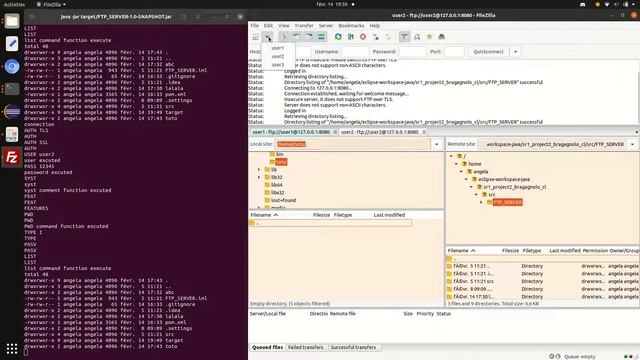Collapse the root / node in remote tree
Viewport: 640px width, 360px height.
pyautogui.click(x=451, y=156)
